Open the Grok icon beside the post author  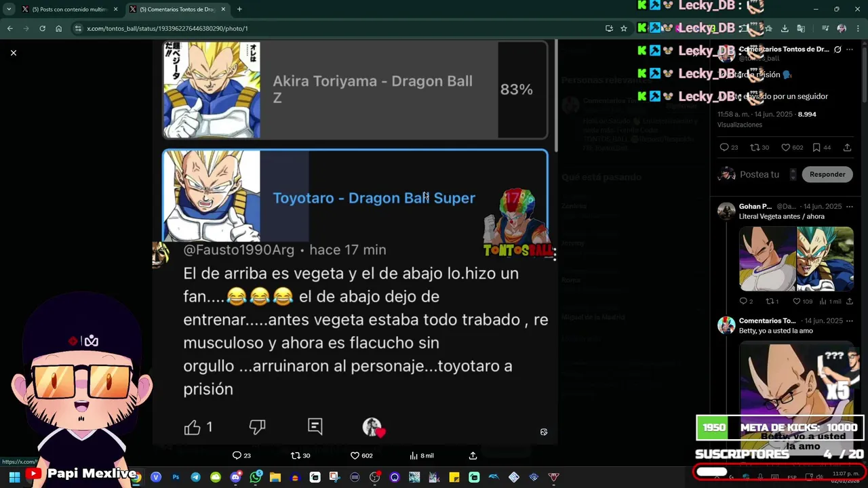click(x=837, y=49)
